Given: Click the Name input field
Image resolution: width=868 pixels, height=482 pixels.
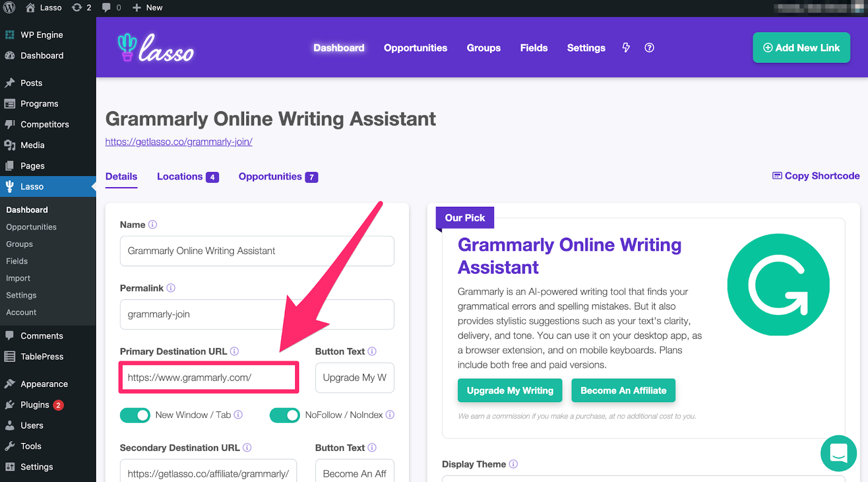Looking at the screenshot, I should click(x=257, y=251).
